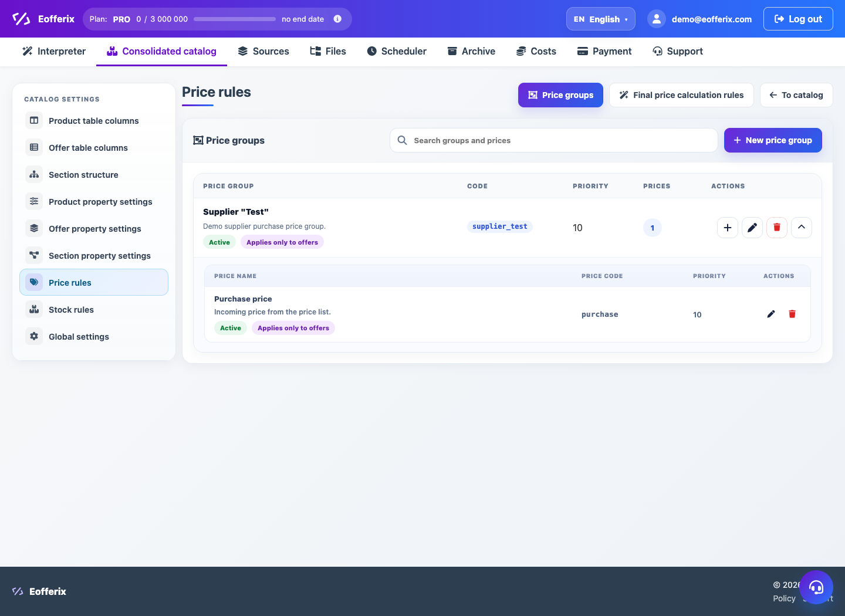Delete the Supplier "Test" price group

coord(777,228)
